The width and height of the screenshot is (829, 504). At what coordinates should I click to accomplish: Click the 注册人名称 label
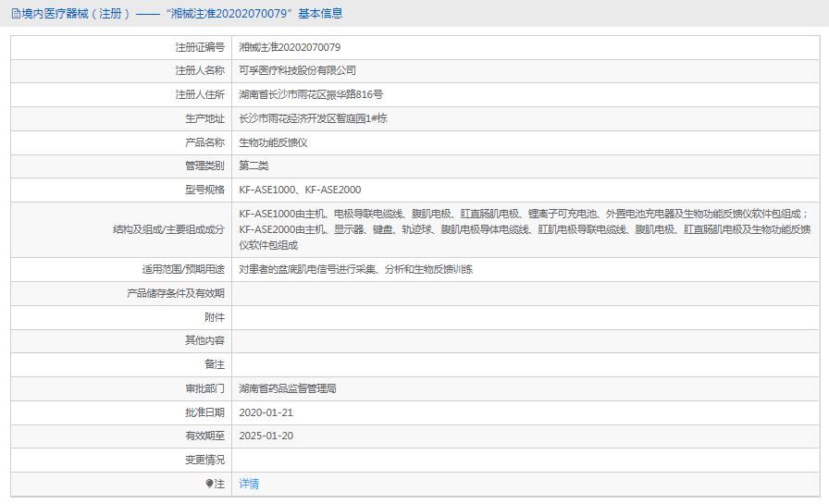[x=200, y=71]
